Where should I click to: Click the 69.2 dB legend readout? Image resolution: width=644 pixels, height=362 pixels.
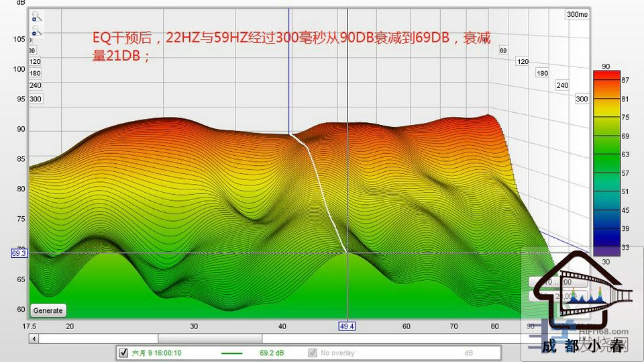pyautogui.click(x=271, y=353)
